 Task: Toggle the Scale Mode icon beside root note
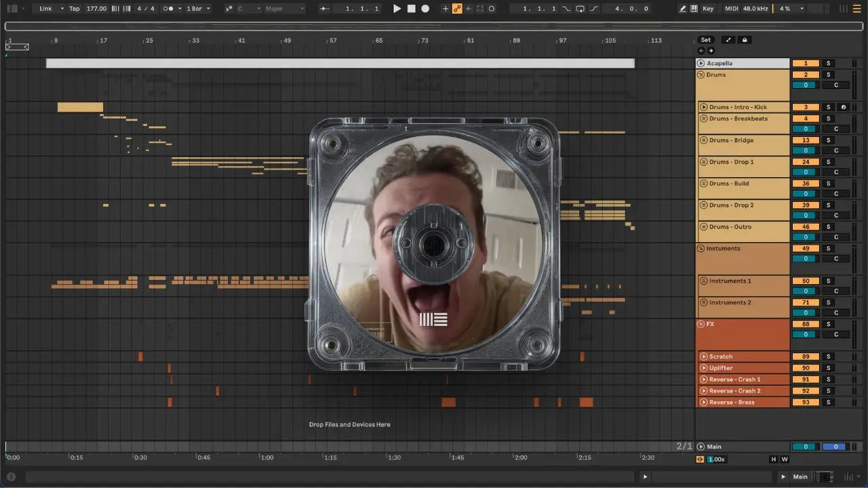click(229, 9)
